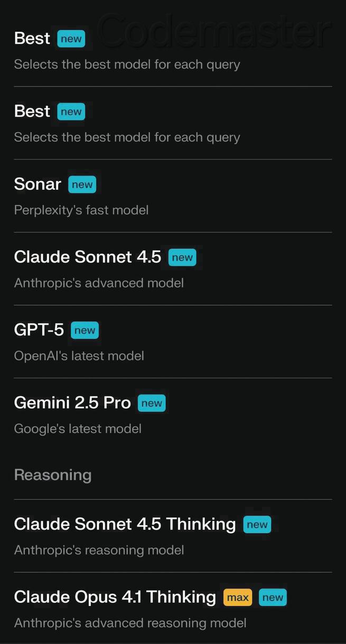Click the max badge on Claude Opus 4.1
346x644 pixels.
point(237,597)
